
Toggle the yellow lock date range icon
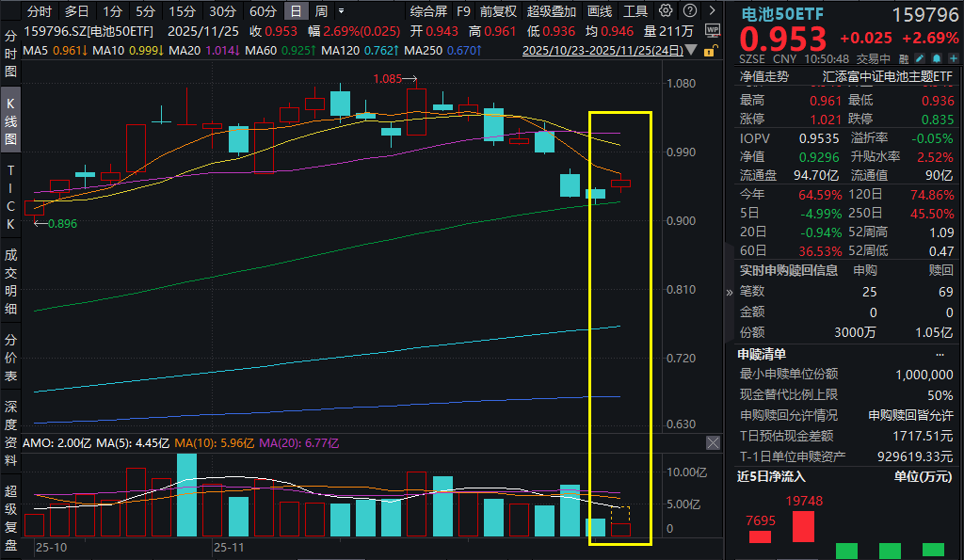(709, 51)
